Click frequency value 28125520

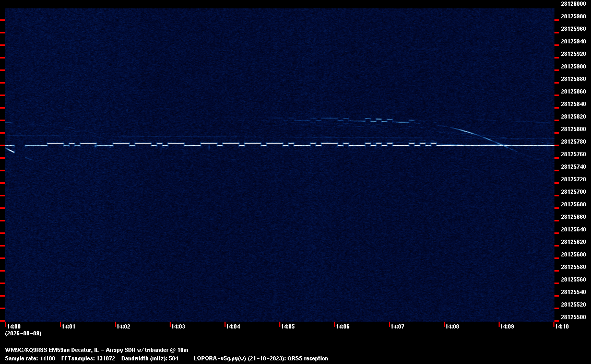pos(573,304)
